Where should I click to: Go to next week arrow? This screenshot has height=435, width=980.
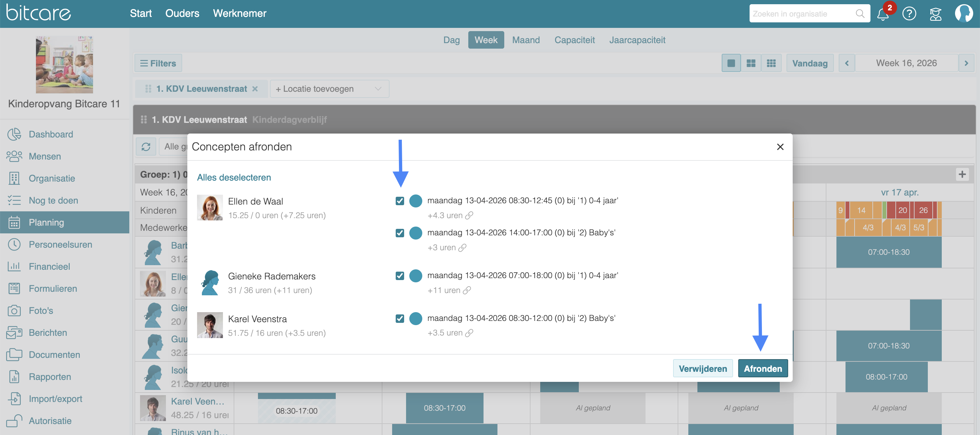tap(966, 63)
